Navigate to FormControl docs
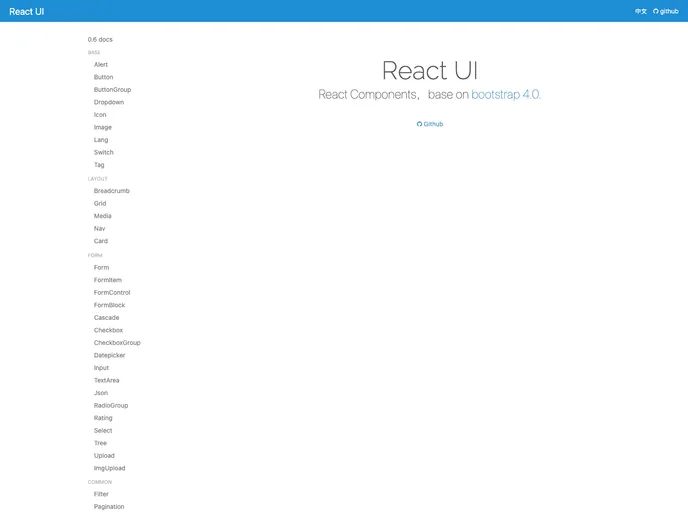The image size is (688, 512). (112, 293)
